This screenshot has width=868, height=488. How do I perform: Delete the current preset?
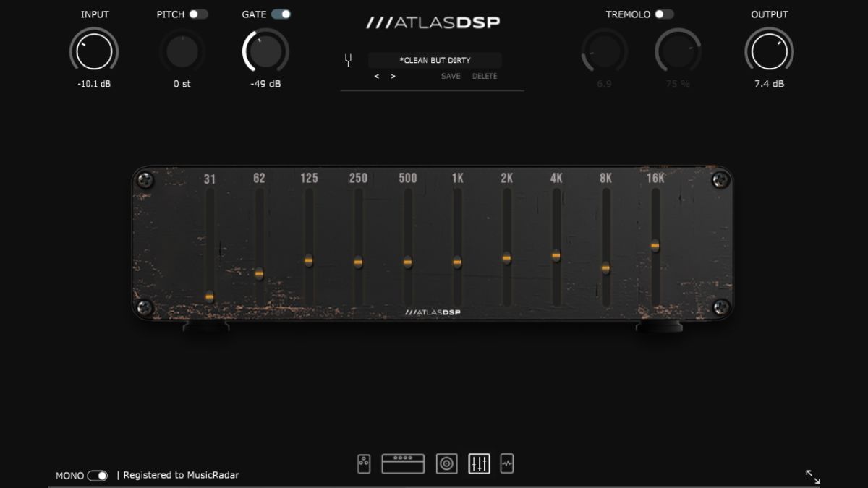click(x=485, y=76)
